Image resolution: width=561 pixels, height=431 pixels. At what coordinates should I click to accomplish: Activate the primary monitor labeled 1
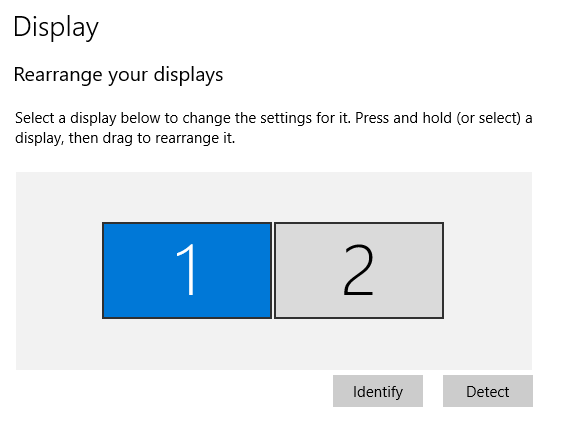point(187,270)
